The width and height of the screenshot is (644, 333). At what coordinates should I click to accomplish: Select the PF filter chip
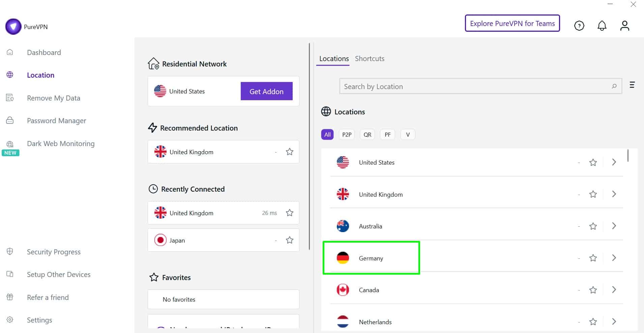387,135
